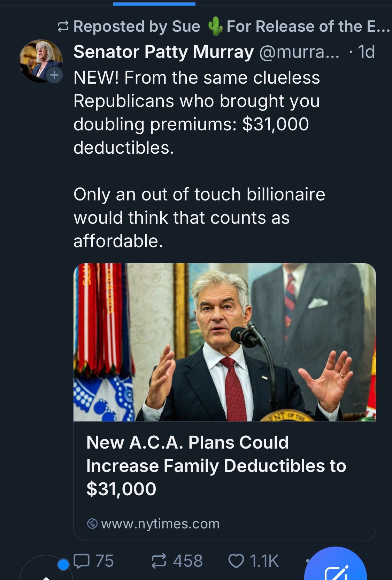
Task: Follow Senator Patty Murray via plus badge
Action: [54, 75]
